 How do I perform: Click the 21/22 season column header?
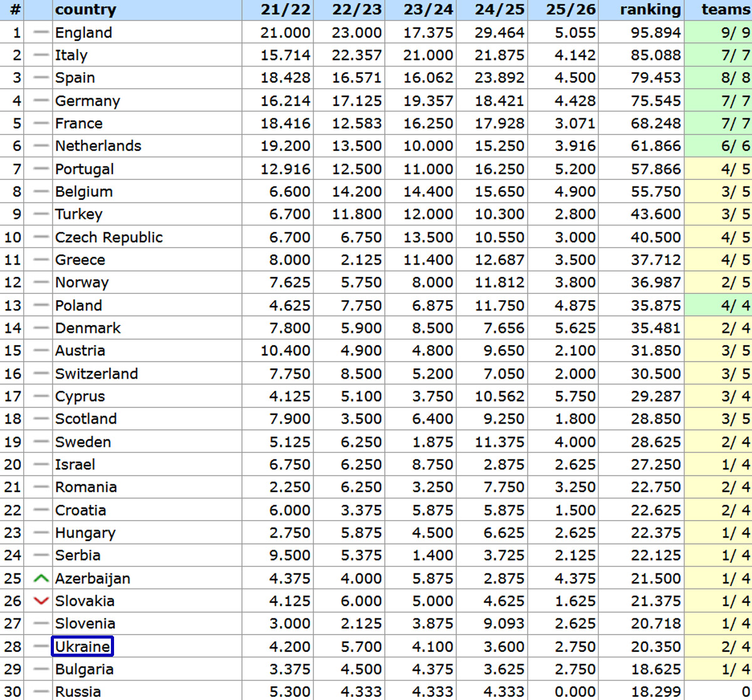click(x=285, y=10)
